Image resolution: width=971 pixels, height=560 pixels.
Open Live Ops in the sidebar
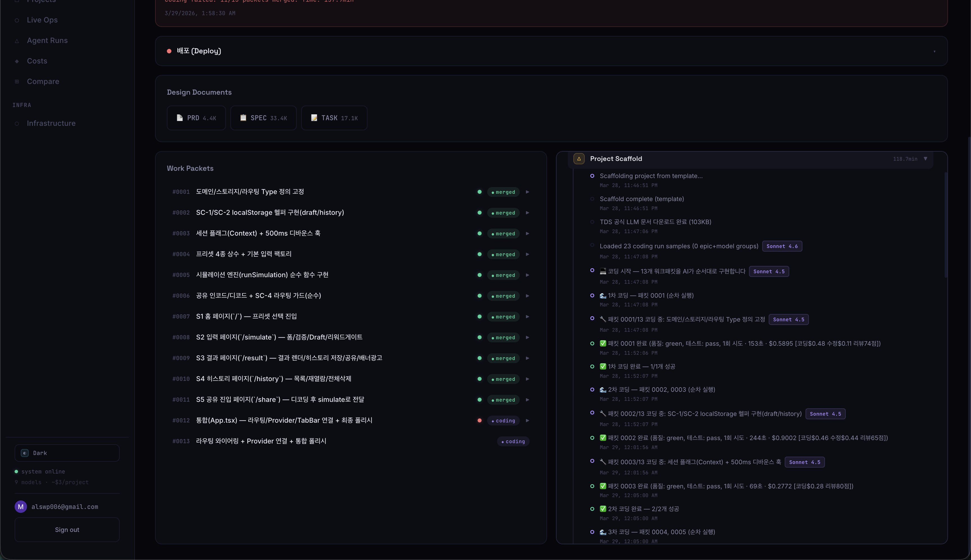(x=42, y=20)
